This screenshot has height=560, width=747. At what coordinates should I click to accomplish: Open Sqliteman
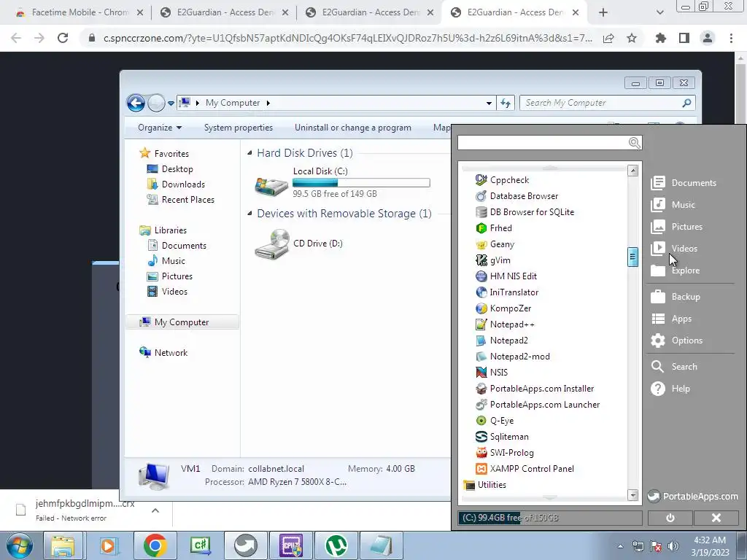[x=502, y=437]
